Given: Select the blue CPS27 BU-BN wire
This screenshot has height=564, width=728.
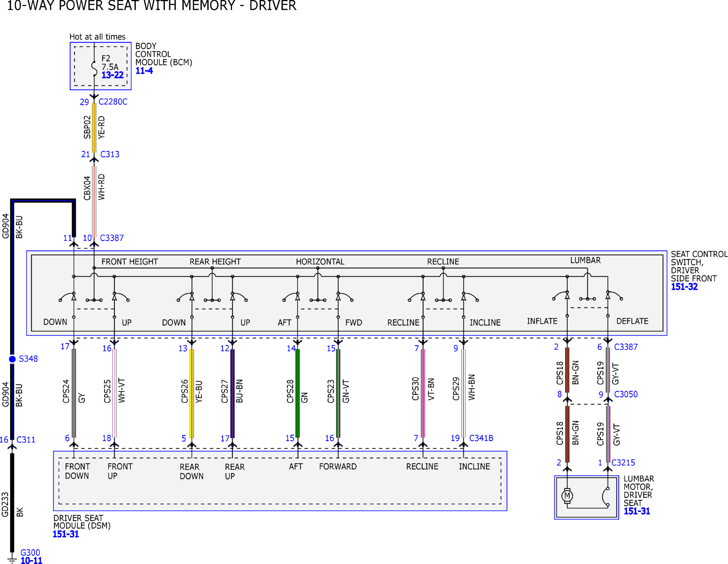Looking at the screenshot, I should 232,393.
